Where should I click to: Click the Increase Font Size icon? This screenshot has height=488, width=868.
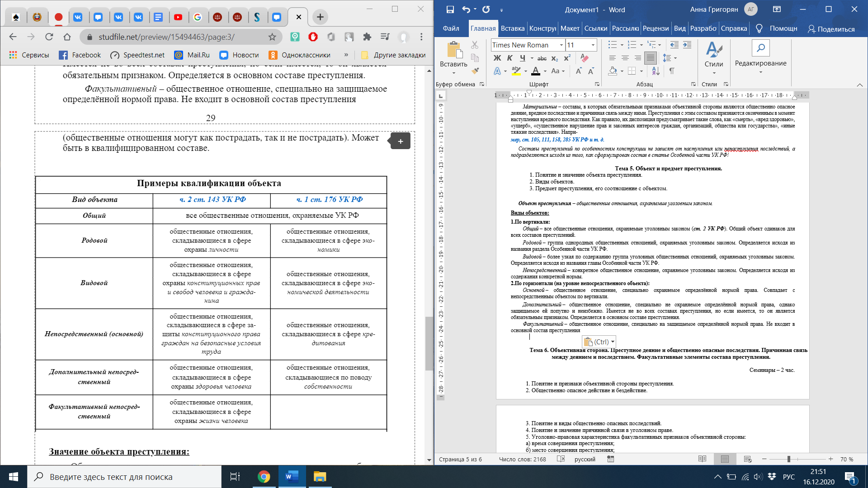point(578,71)
